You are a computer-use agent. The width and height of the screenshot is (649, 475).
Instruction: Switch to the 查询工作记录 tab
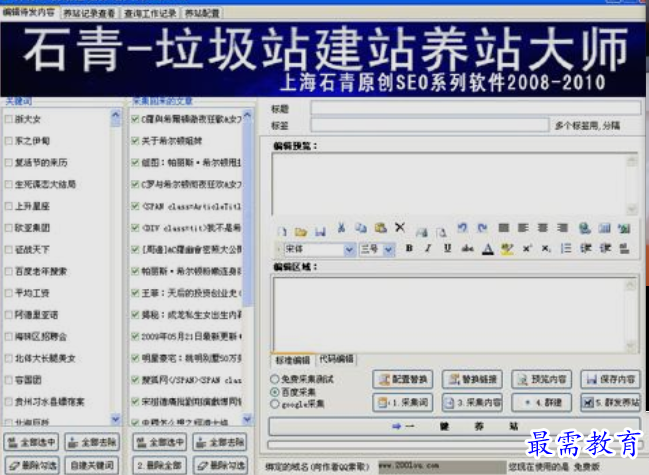[x=150, y=14]
